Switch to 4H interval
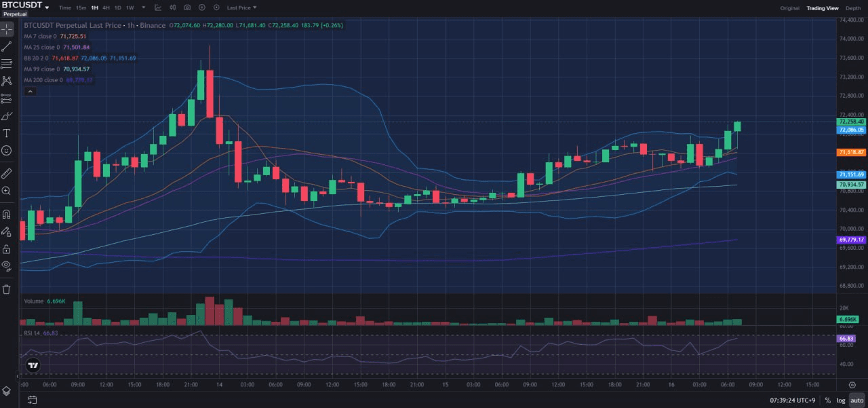This screenshot has height=408, width=868. [106, 7]
